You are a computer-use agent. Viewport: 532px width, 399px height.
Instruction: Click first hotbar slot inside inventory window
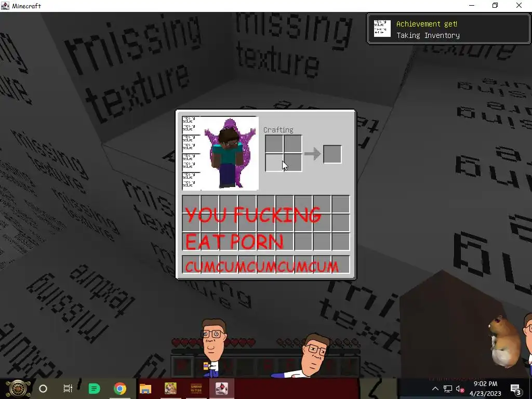click(191, 264)
